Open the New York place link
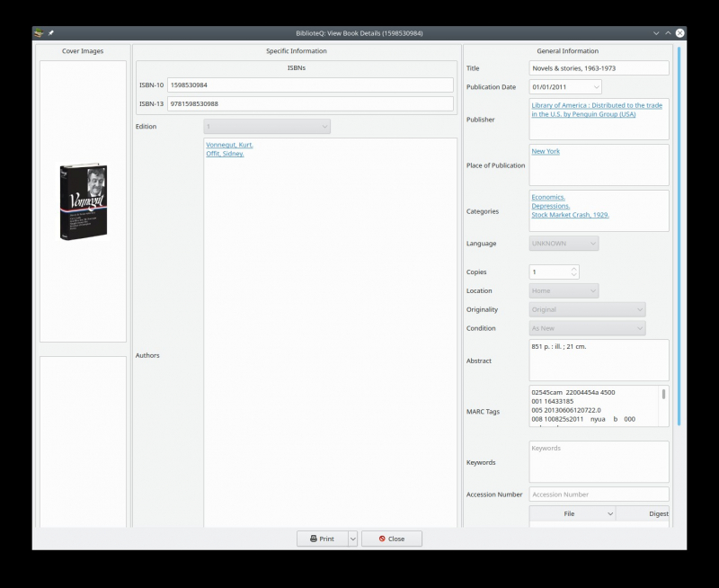This screenshot has height=588, width=719. (546, 151)
